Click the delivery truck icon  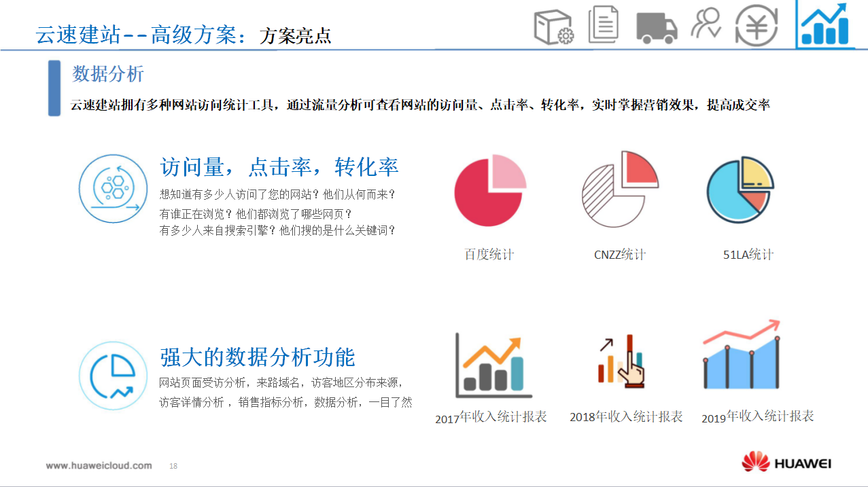point(657,28)
